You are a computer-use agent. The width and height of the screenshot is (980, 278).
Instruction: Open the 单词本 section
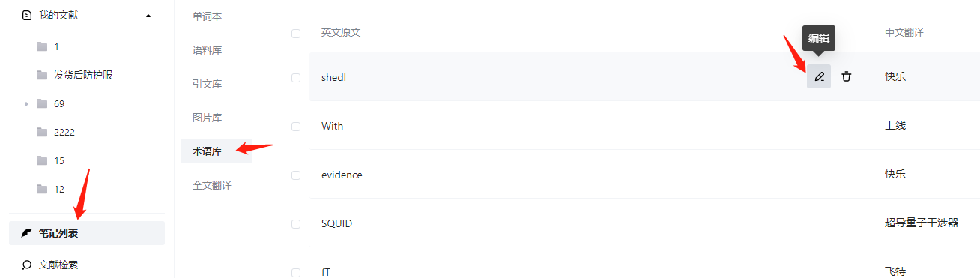coord(207,16)
